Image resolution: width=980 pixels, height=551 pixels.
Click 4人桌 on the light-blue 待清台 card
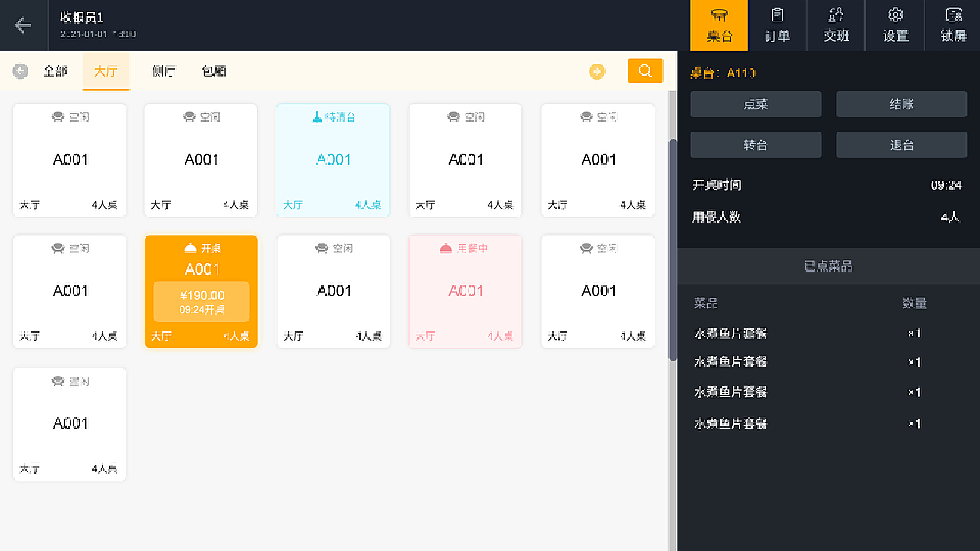coord(367,205)
